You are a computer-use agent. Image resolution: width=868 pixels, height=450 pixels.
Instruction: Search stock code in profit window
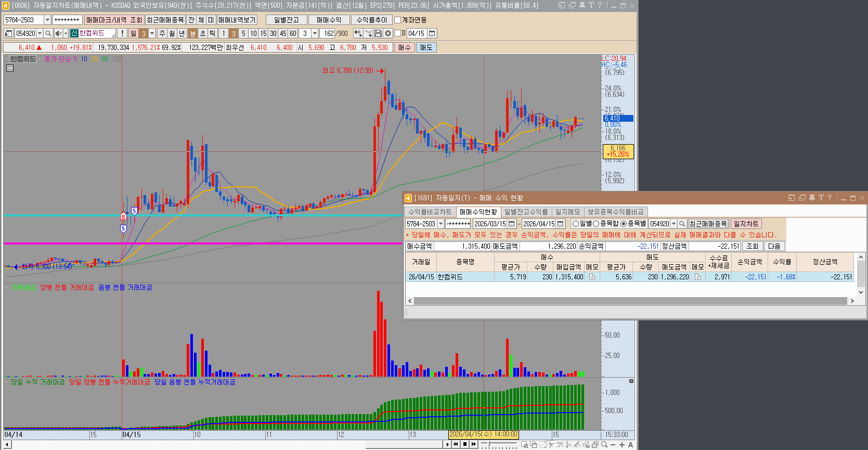click(x=682, y=224)
